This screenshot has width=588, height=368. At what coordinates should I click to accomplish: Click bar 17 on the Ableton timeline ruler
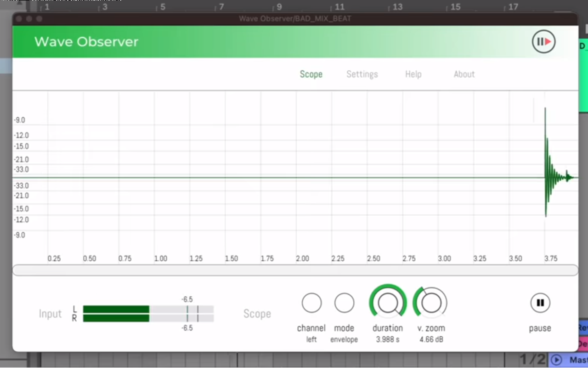click(x=513, y=7)
